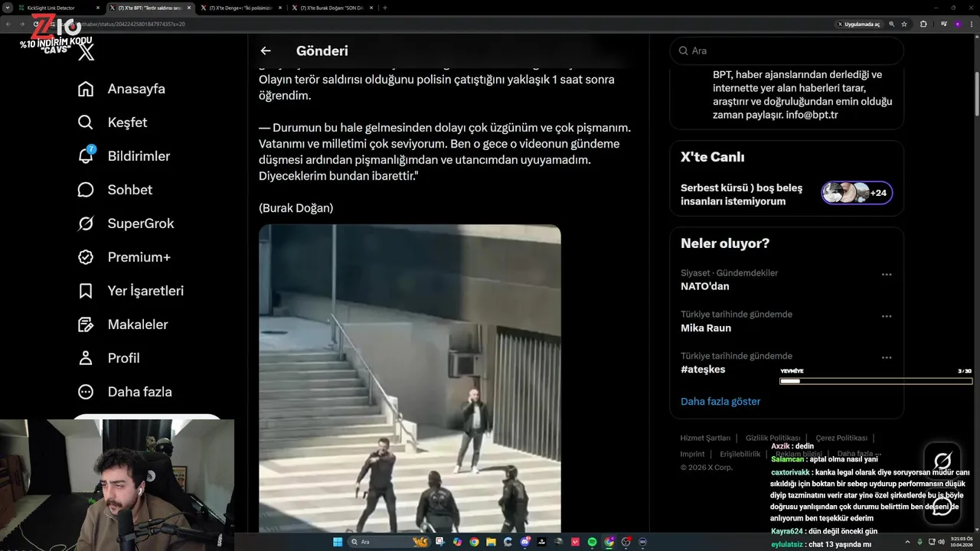The height and width of the screenshot is (551, 980).
Task: Click live space +24 participant avatars
Action: (857, 193)
